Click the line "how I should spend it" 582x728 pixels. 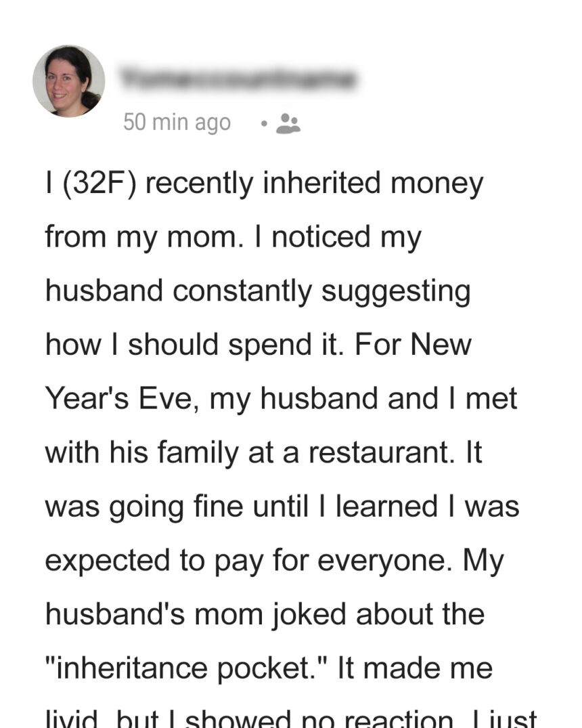pyautogui.click(x=194, y=345)
